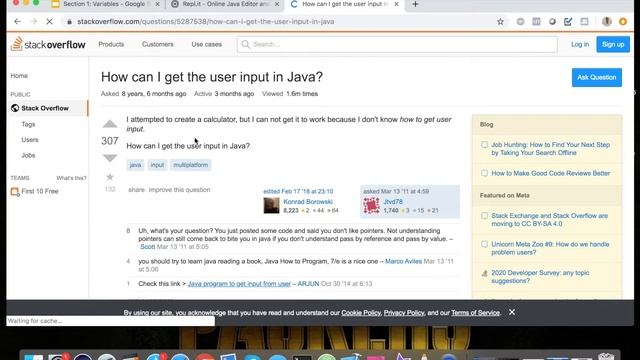Open 2020 Developer Survey link
640x360 pixels.
tap(540, 277)
